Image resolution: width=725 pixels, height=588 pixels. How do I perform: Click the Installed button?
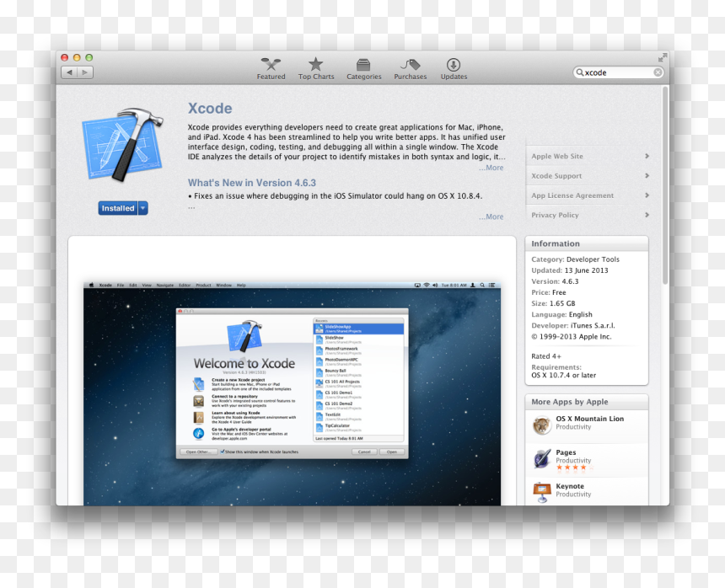click(x=118, y=208)
